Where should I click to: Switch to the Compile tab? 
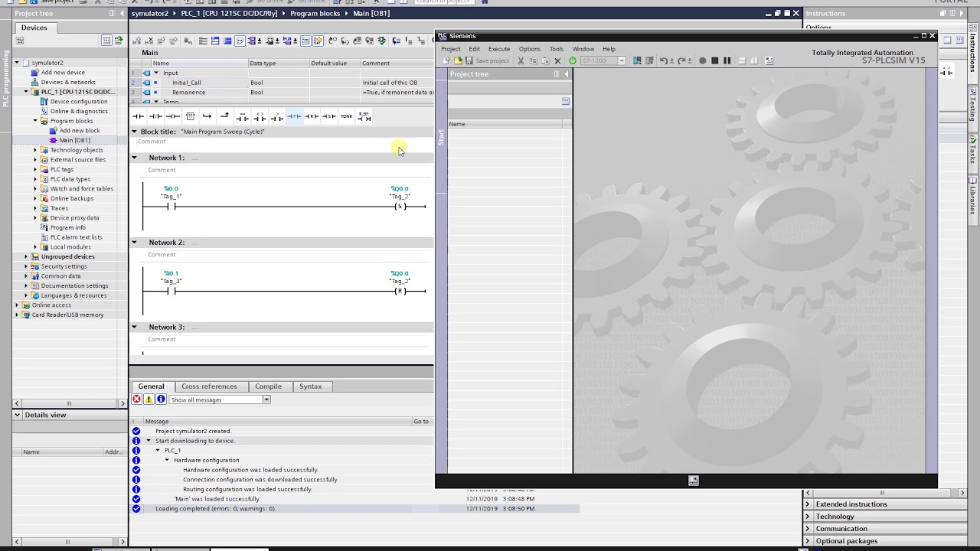tap(268, 386)
